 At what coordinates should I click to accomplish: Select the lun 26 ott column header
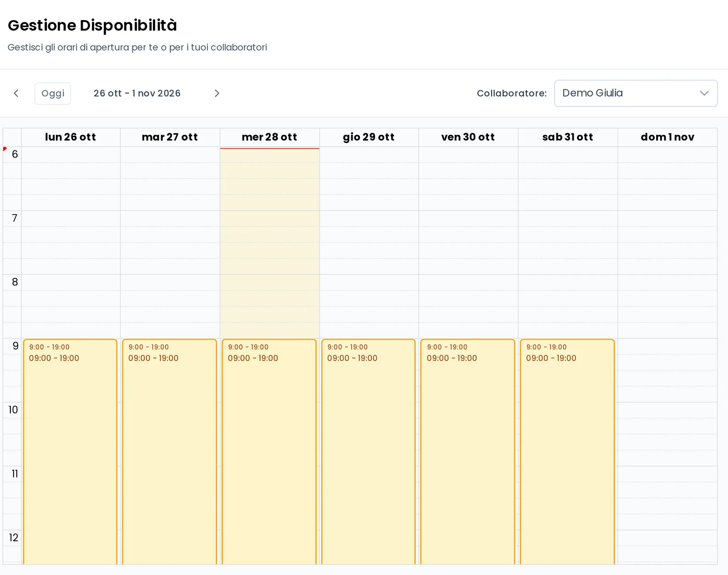[71, 137]
